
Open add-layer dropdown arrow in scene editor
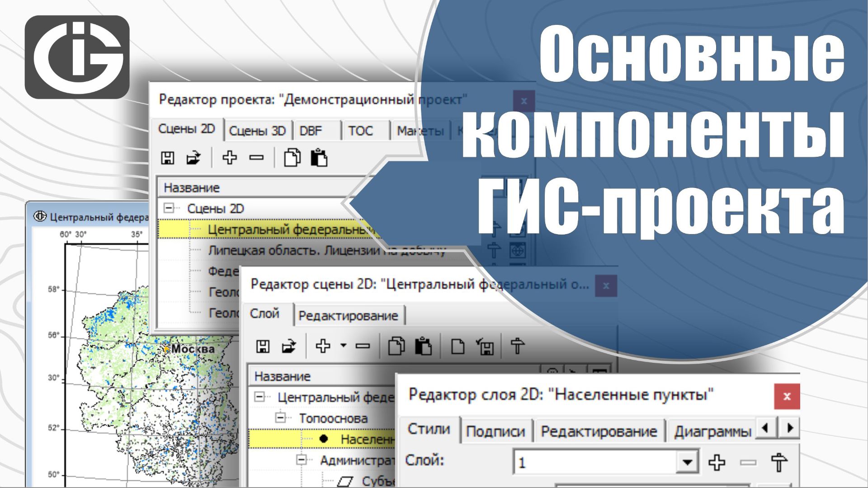(x=344, y=346)
